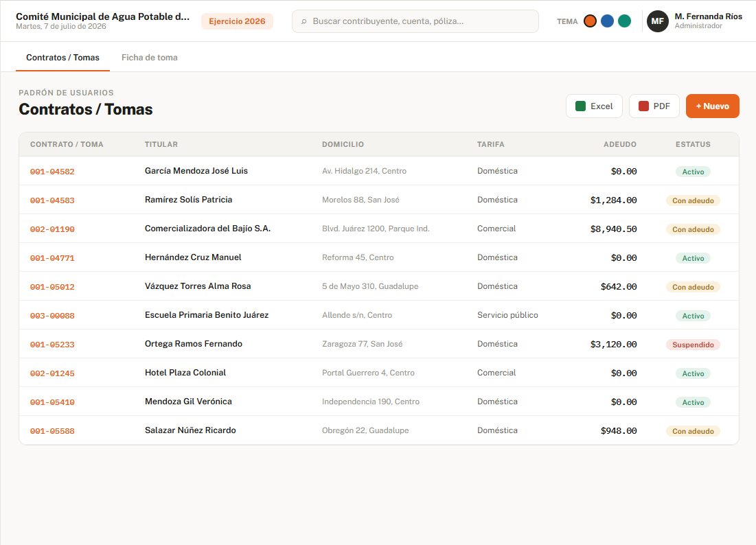Click address Av. Hidalgo 214, Centro
This screenshot has height=545, width=756.
click(364, 171)
